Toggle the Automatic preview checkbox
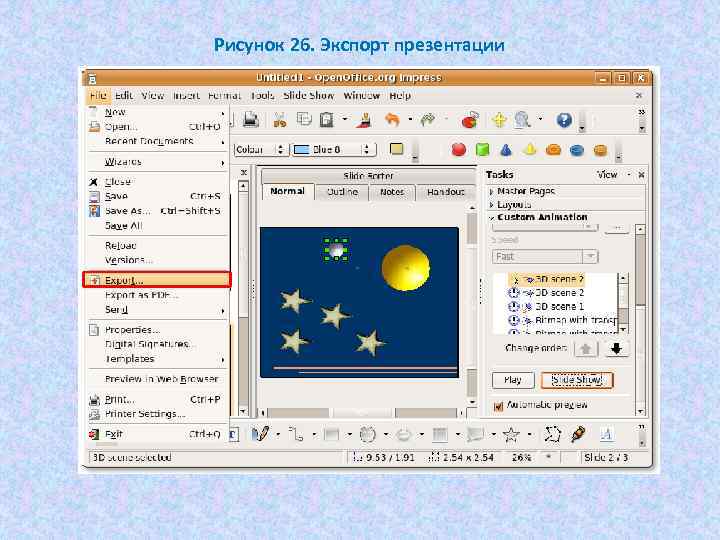This screenshot has height=540, width=720. click(x=498, y=406)
